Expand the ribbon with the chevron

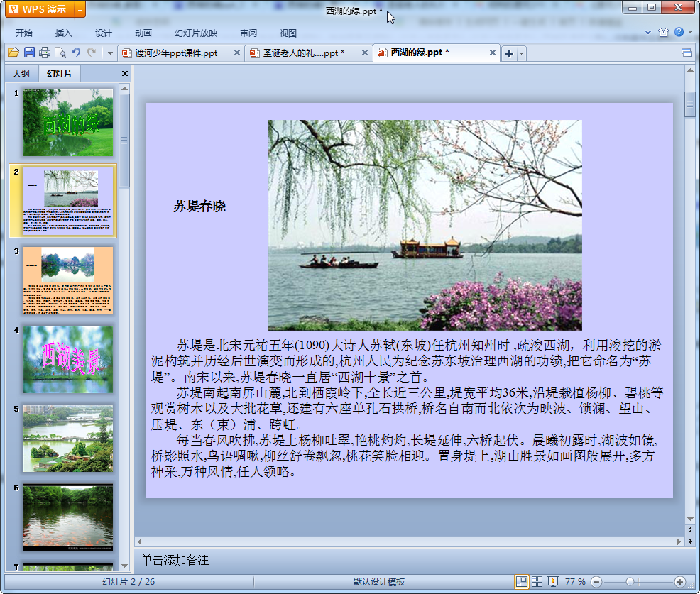648,32
